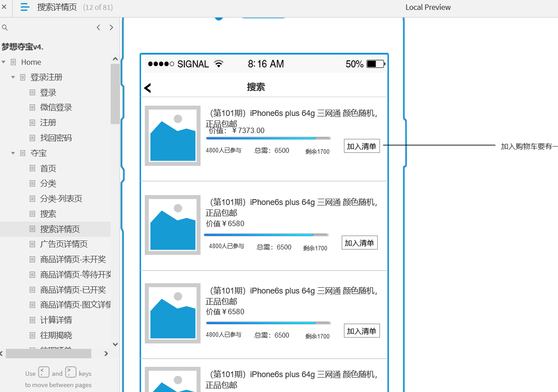Click page icon beside 往期揭晓
Viewport: 558px width, 392px height.
32,335
